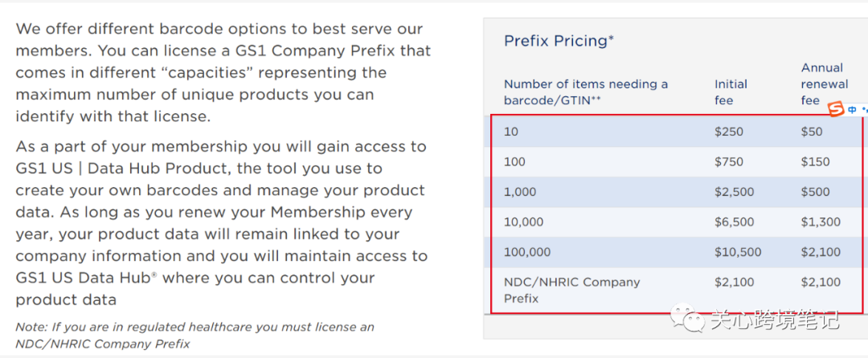Click the Prefix Pricing heading
This screenshot has height=358, width=868.
[559, 41]
